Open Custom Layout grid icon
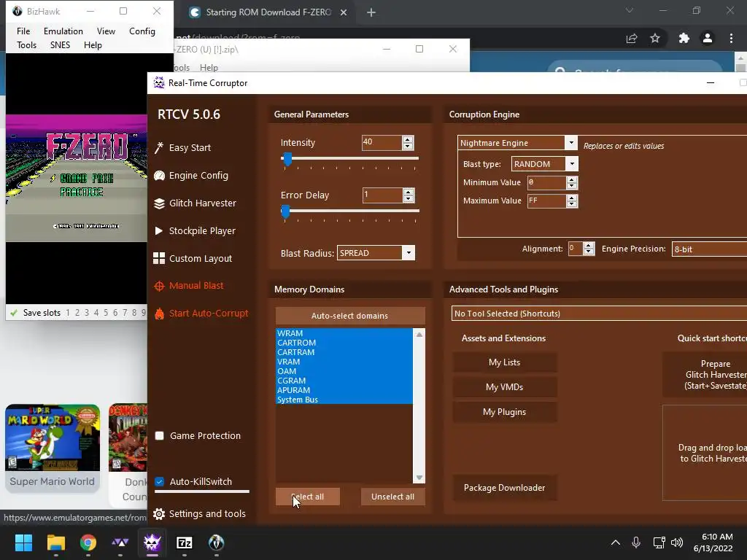This screenshot has height=560, width=747. (x=159, y=259)
